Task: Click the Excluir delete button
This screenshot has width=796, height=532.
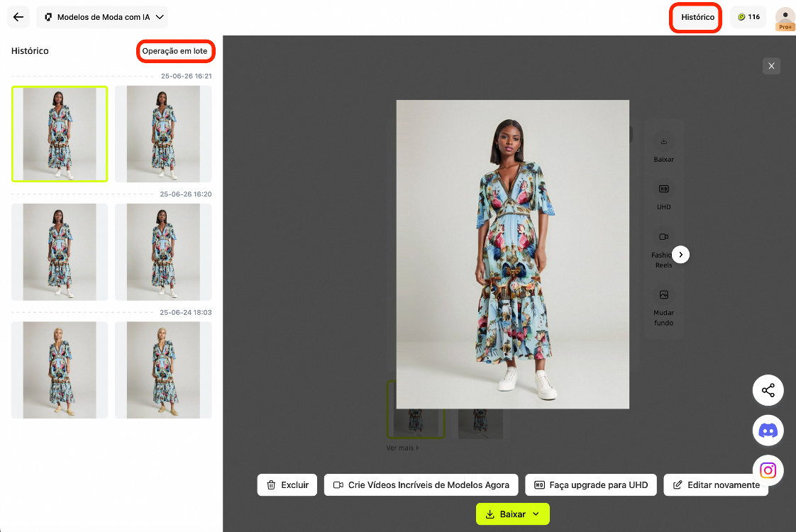Action: pyautogui.click(x=287, y=485)
